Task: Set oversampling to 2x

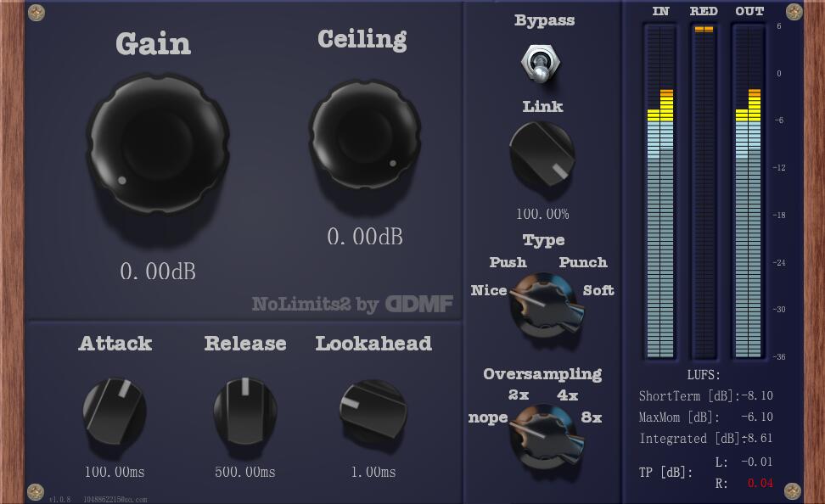Action: point(519,395)
